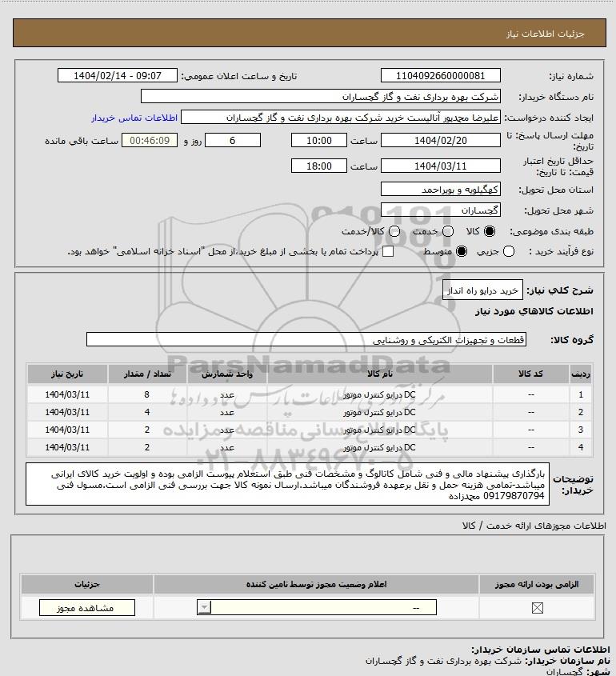The width and height of the screenshot is (616, 676).
Task: Click the need date in row 1
Action: pos(67,394)
